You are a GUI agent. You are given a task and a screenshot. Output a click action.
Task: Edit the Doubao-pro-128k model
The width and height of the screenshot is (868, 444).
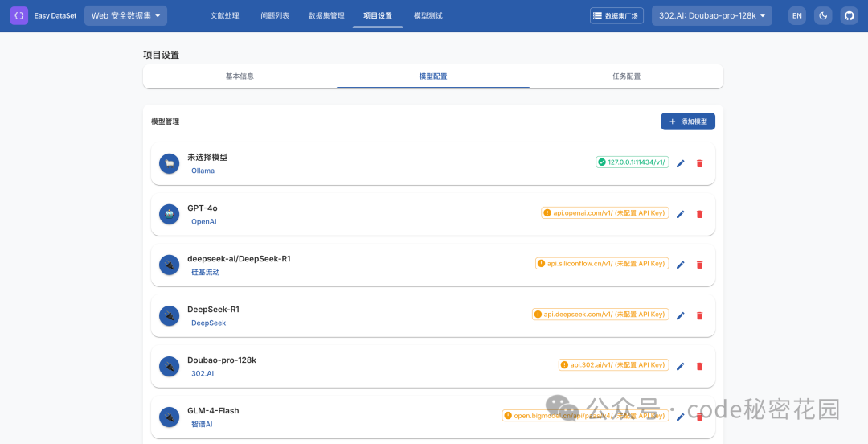(x=681, y=367)
